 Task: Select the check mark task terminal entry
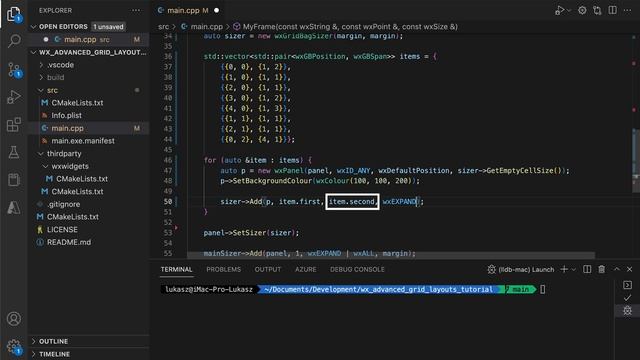click(627, 298)
